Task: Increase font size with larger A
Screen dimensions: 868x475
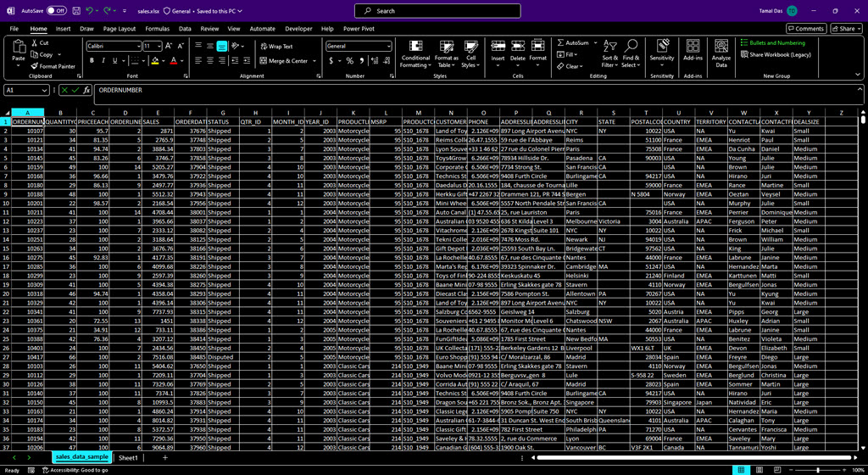Action: 169,46
